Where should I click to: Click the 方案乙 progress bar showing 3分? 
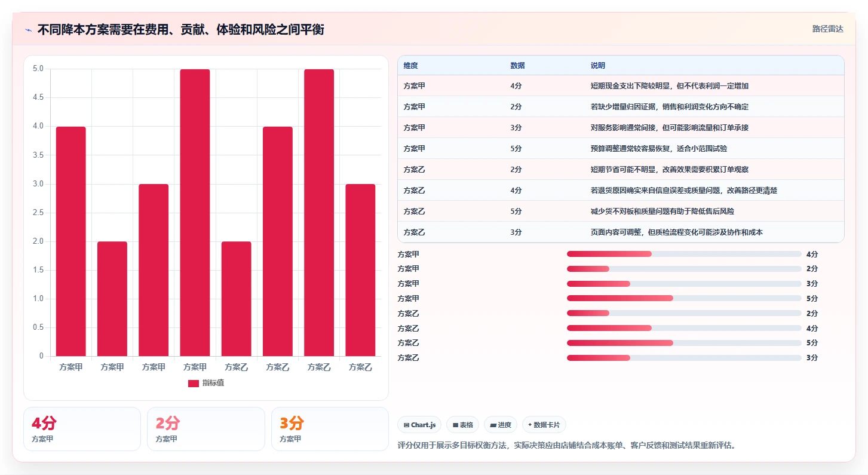(x=684, y=358)
